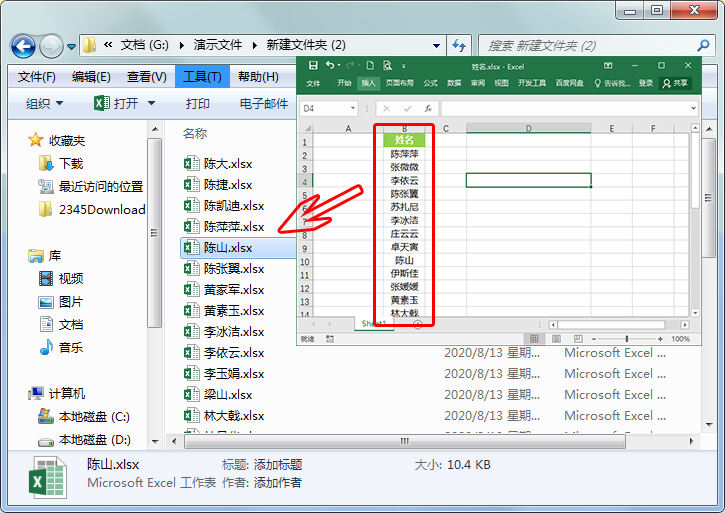Viewport: 725px width, 513px height.
Task: Open the 文件(F) menu
Action: tap(37, 77)
